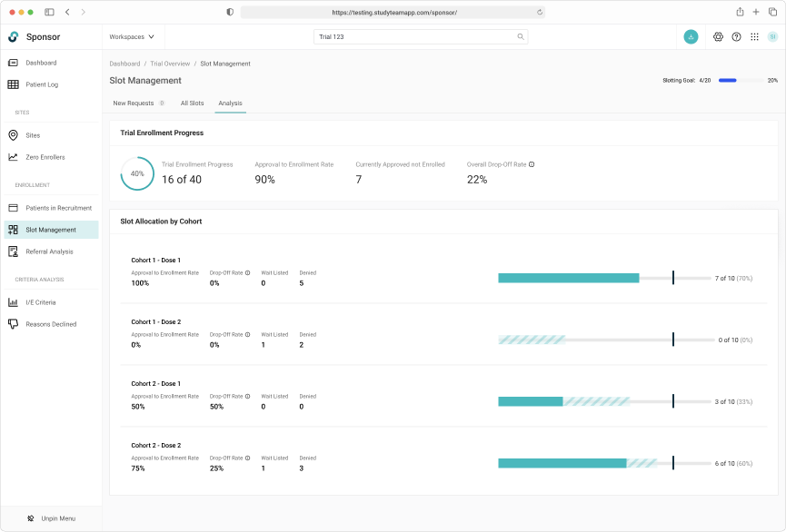The width and height of the screenshot is (786, 532).
Task: Switch to the All Slots tab
Action: (x=192, y=103)
